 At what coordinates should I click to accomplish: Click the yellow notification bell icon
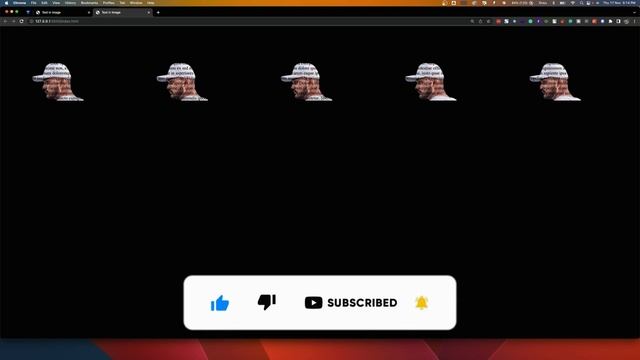(421, 302)
